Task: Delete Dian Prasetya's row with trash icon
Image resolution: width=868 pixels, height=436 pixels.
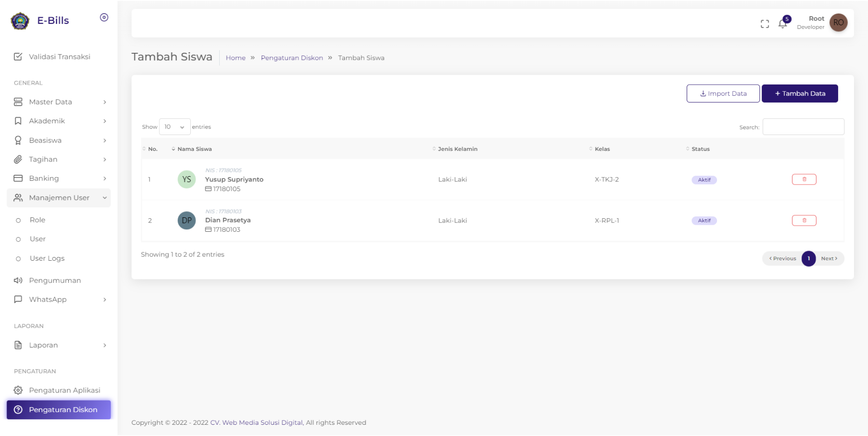Action: tap(804, 221)
